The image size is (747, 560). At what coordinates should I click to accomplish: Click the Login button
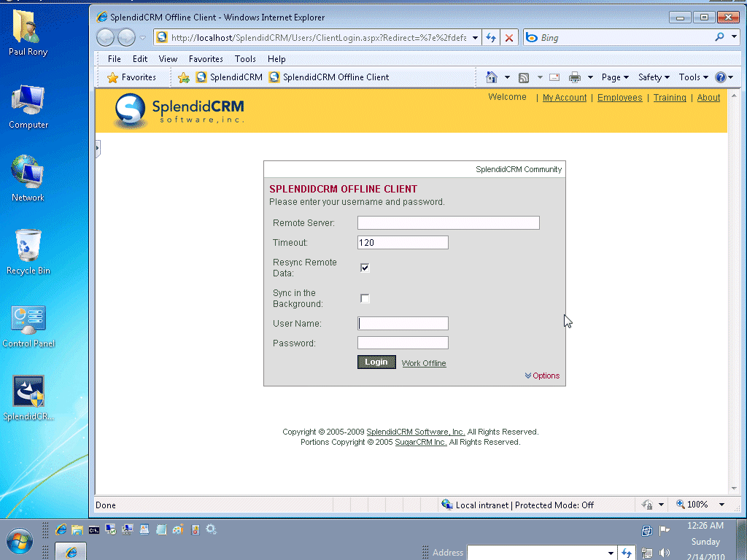tap(376, 362)
